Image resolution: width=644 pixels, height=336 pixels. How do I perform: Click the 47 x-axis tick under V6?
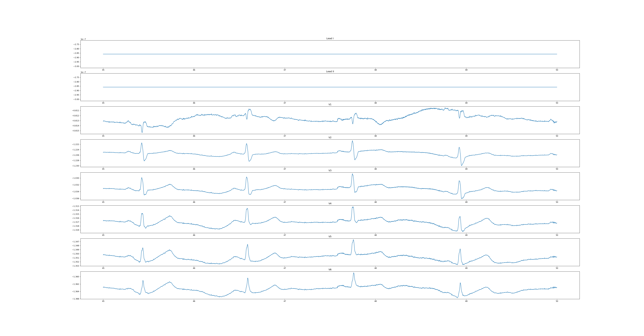pos(285,301)
